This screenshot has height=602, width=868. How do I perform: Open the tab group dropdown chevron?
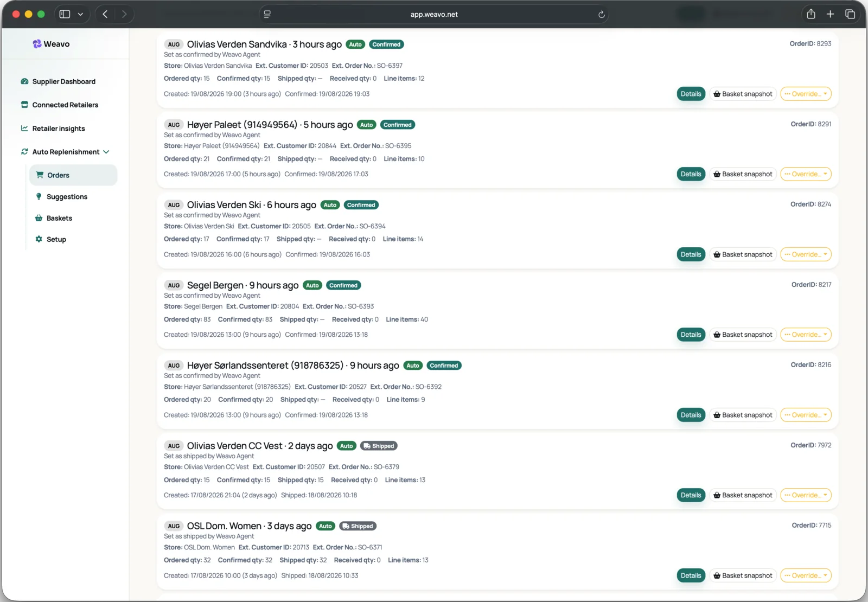[x=80, y=14]
